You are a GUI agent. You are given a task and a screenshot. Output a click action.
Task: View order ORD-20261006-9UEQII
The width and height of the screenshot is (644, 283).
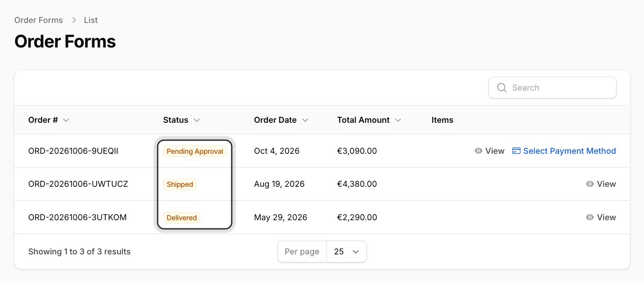(489, 151)
